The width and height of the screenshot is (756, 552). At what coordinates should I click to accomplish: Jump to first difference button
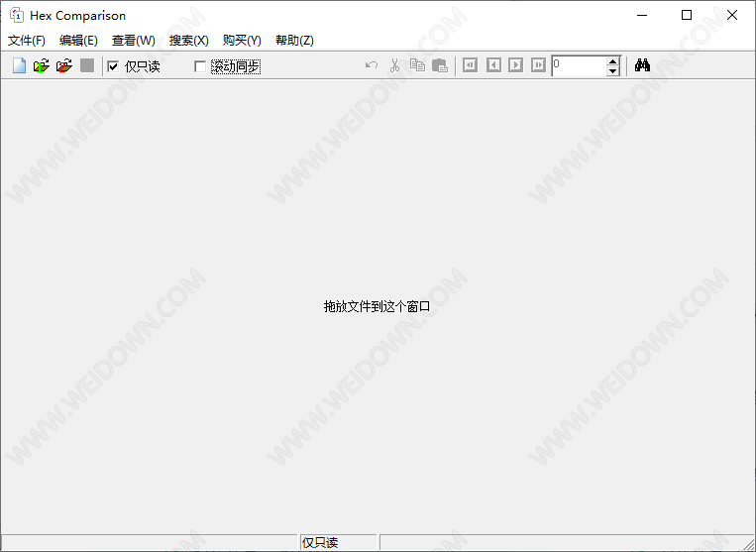click(470, 65)
